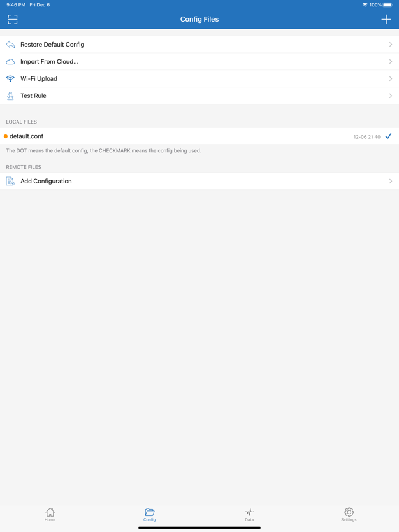This screenshot has width=399, height=532.
Task: Tap the Test Rule filter icon
Action: click(10, 96)
